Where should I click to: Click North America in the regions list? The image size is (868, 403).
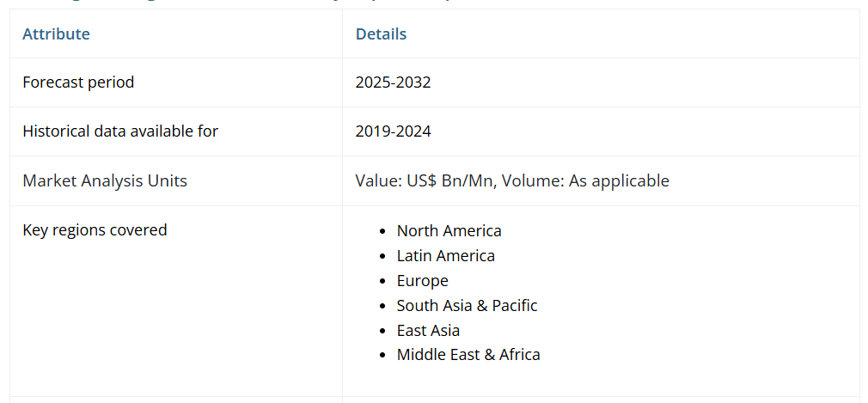click(x=449, y=230)
